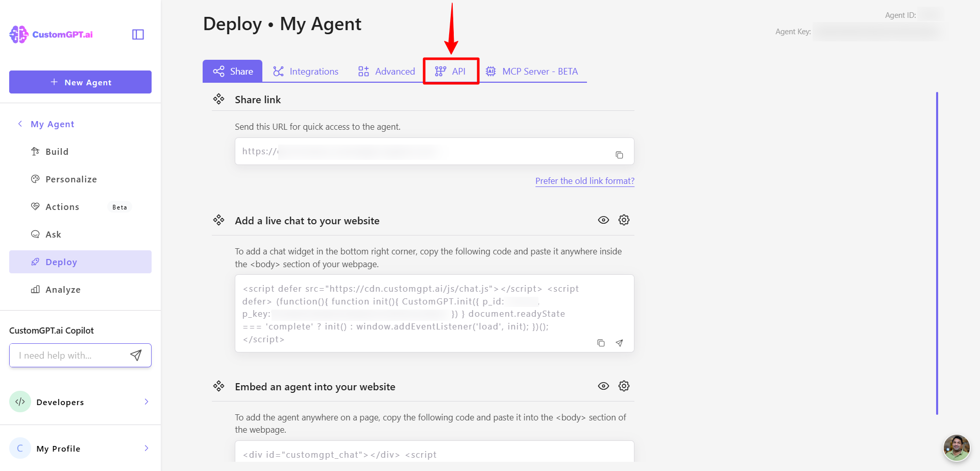Click the Share link section icon
Viewport: 980px width, 471px height.
pos(218,99)
